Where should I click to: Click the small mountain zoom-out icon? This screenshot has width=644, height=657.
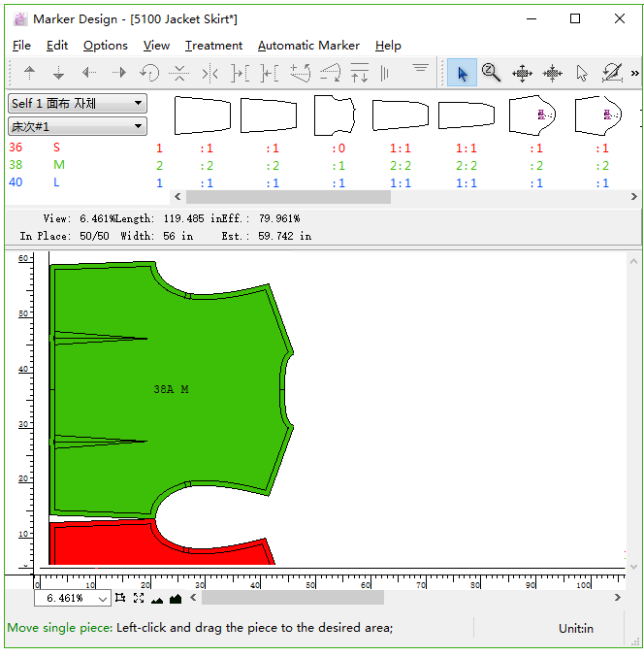(157, 600)
